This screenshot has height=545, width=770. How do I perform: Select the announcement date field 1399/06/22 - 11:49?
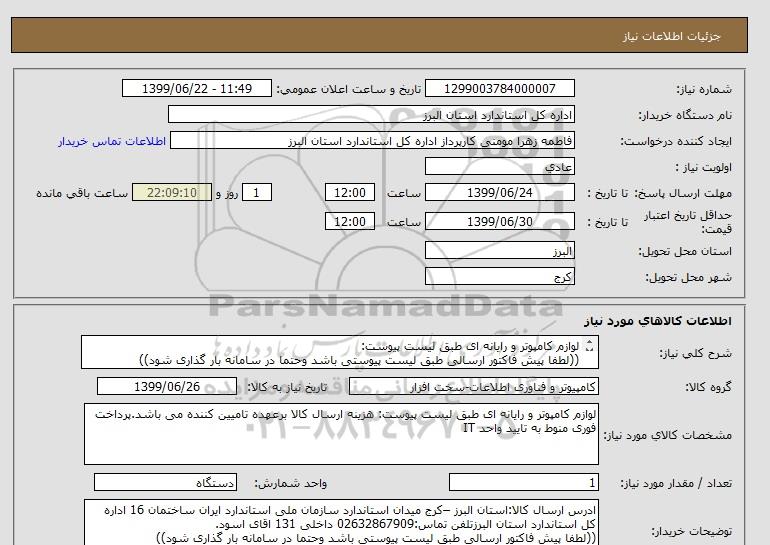[x=196, y=88]
